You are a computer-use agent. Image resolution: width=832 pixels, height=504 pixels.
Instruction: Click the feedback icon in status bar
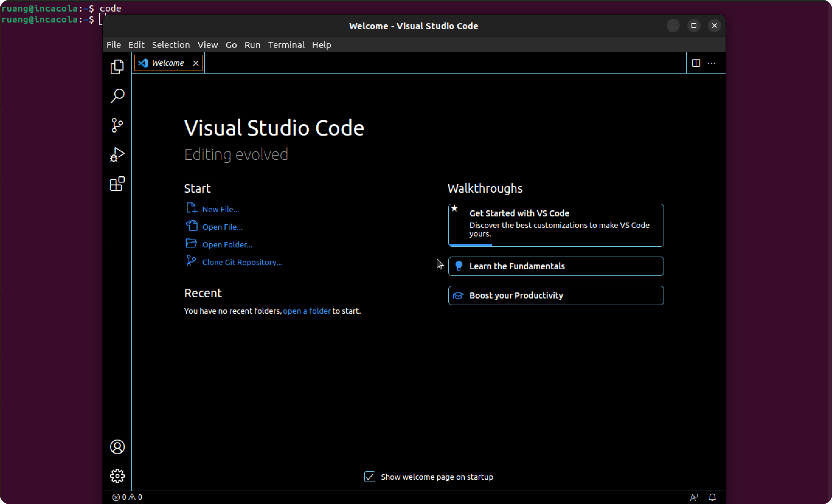point(694,497)
